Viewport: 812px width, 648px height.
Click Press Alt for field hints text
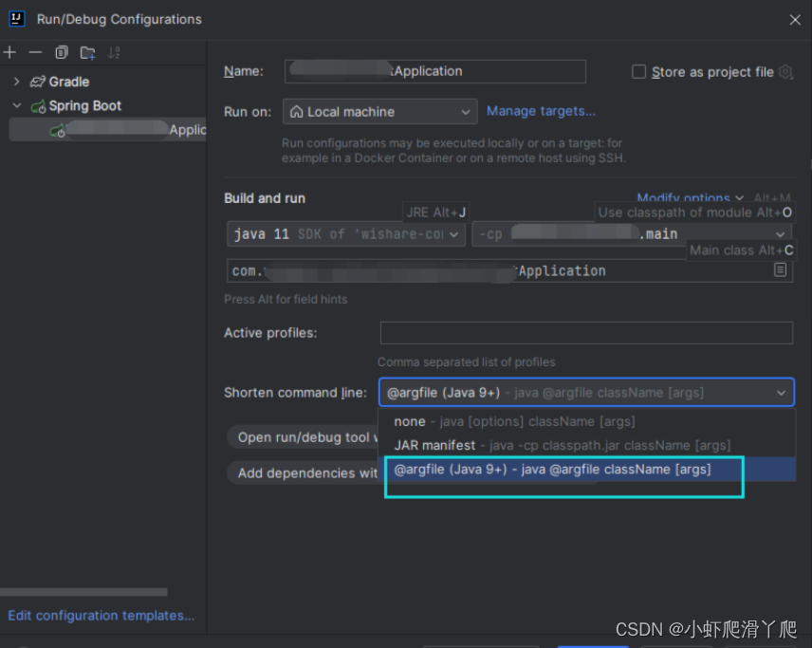[x=286, y=300]
